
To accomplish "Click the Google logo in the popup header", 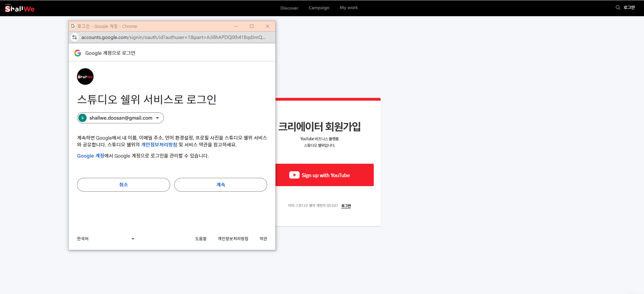I will (x=78, y=53).
